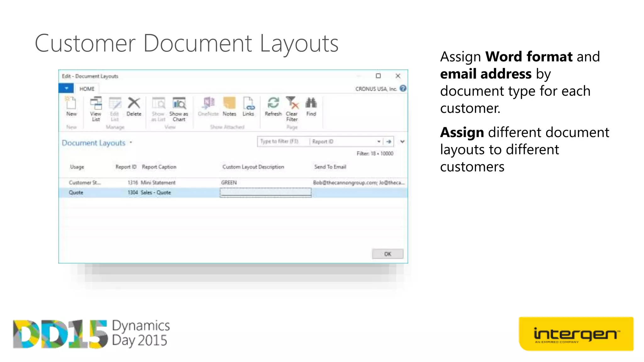Image resolution: width=644 pixels, height=362 pixels.
Task: Sort by the Usage column header
Action: (x=77, y=167)
